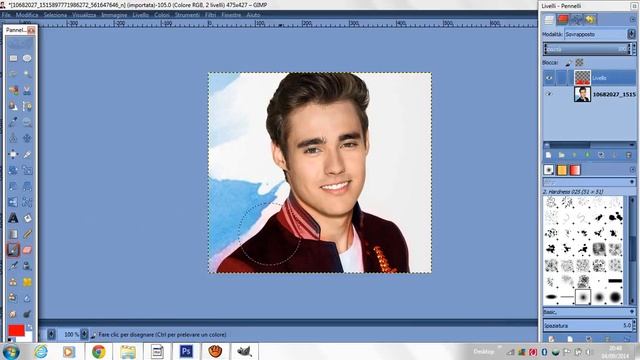Image resolution: width=640 pixels, height=360 pixels.
Task: Toggle link chain for Livello layer
Action: [x=562, y=78]
